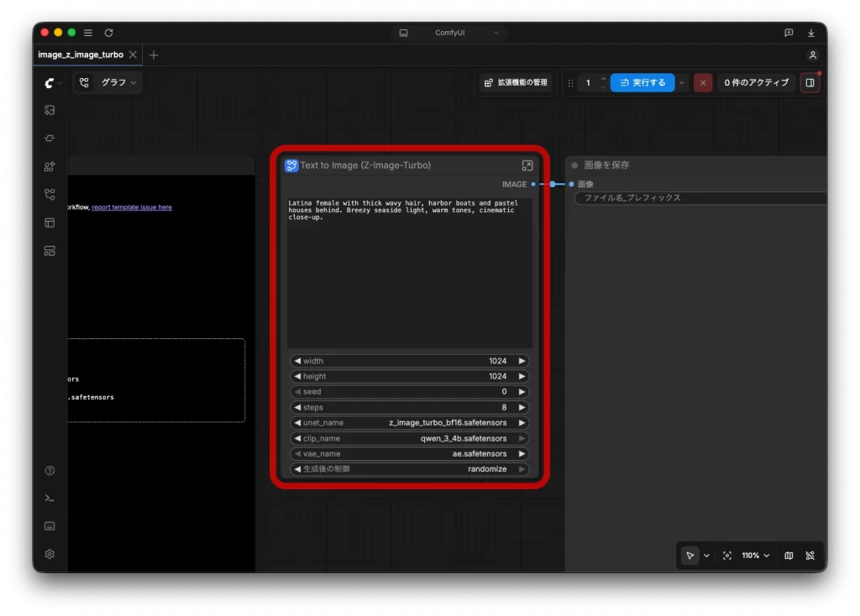Viewport: 860px width, 616px height.
Task: Increase height value with right arrow
Action: (x=522, y=377)
